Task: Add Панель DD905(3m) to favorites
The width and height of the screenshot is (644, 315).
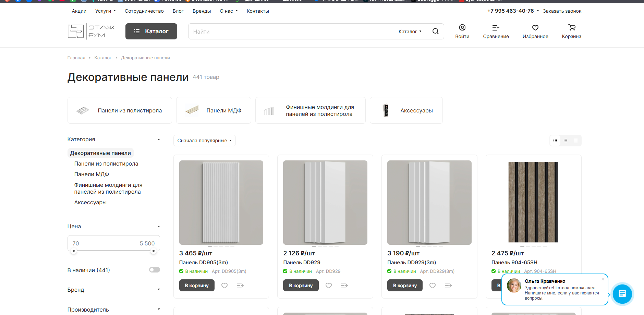Action: [x=224, y=286]
